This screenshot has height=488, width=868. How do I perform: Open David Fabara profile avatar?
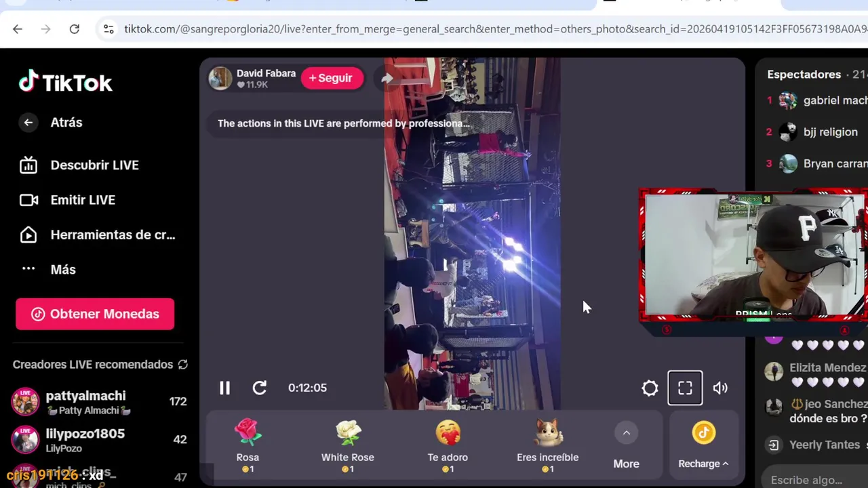point(220,79)
